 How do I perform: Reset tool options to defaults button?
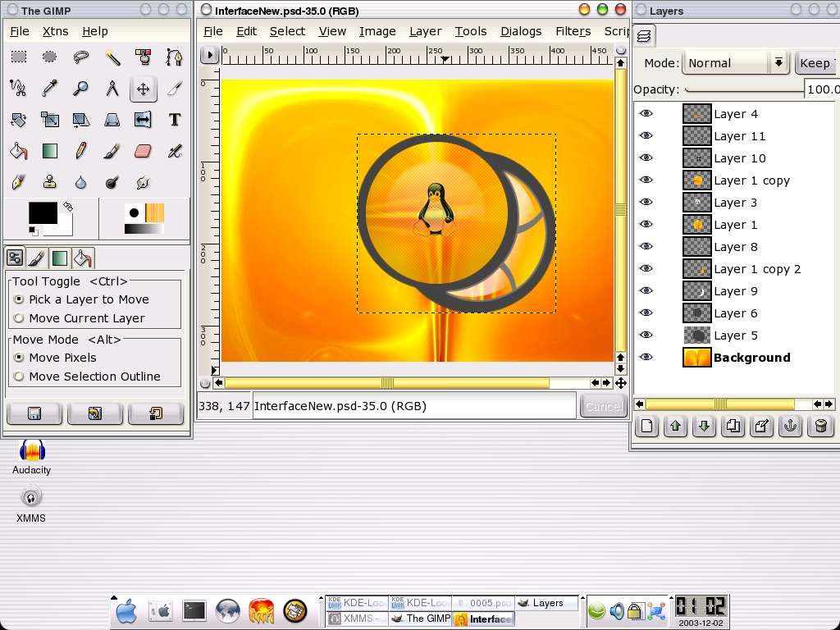pos(156,413)
